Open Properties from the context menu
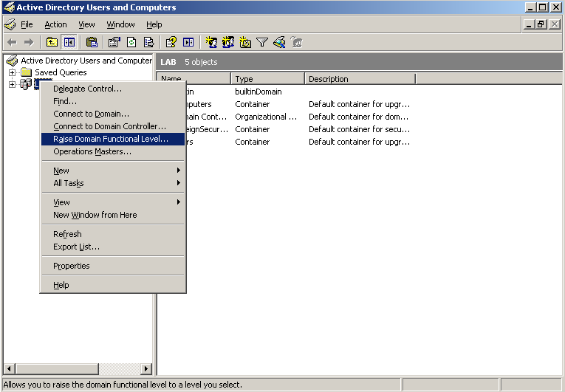This screenshot has width=565, height=392. [113, 266]
